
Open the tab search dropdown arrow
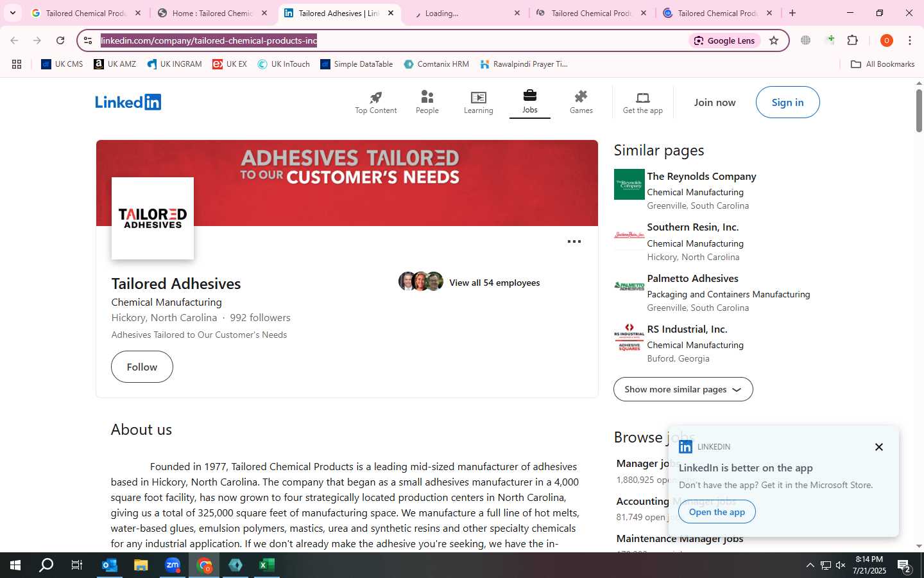[13, 13]
